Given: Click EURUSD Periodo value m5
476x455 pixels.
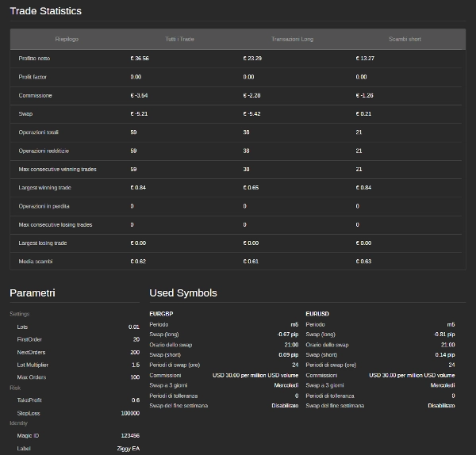Looking at the screenshot, I should coord(451,324).
